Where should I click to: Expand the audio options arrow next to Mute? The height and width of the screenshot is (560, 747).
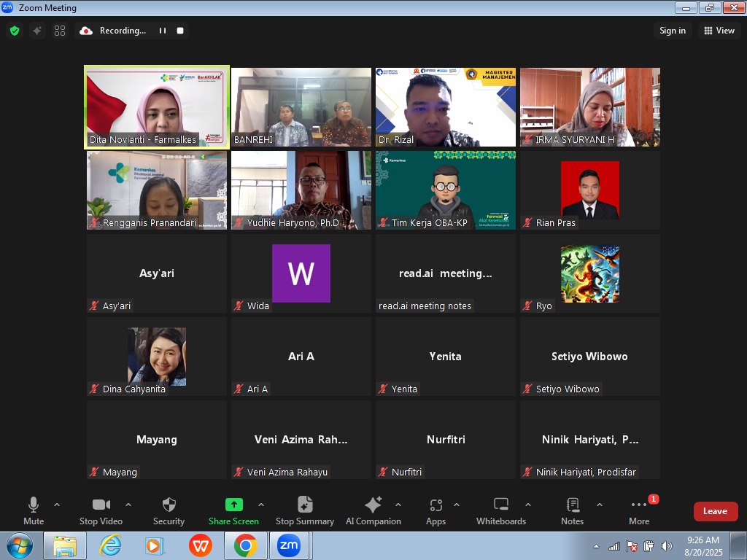(57, 505)
